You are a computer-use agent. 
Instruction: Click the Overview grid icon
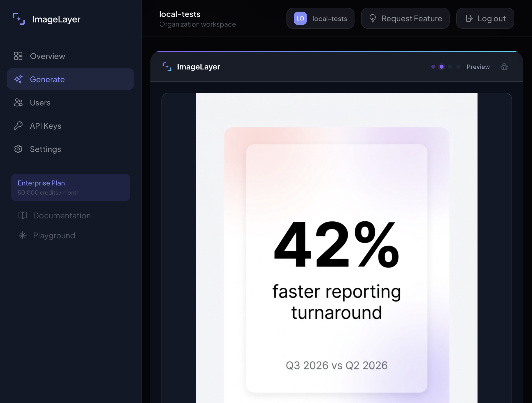(x=18, y=56)
